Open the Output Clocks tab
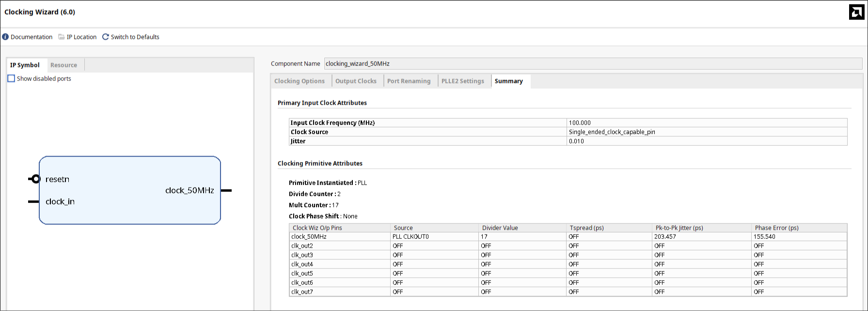The width and height of the screenshot is (868, 311). (x=356, y=81)
